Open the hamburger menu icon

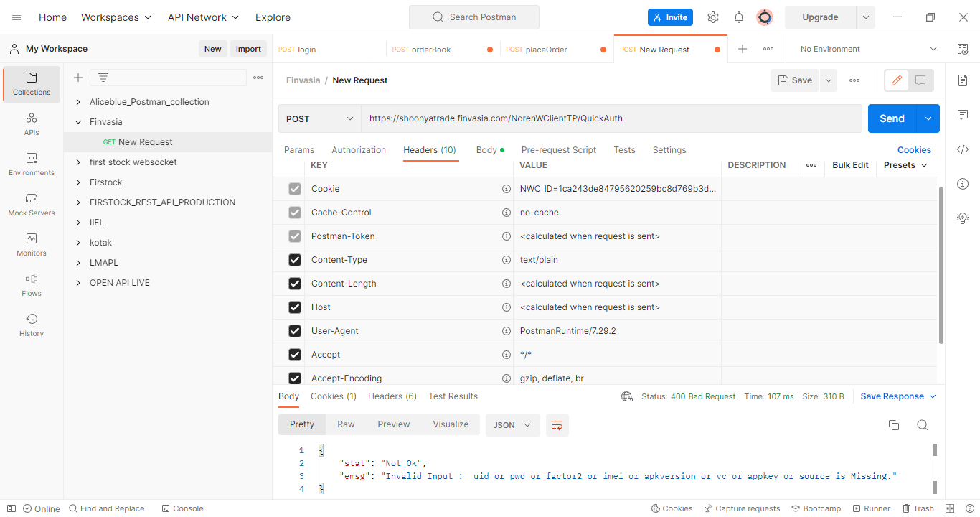17,17
